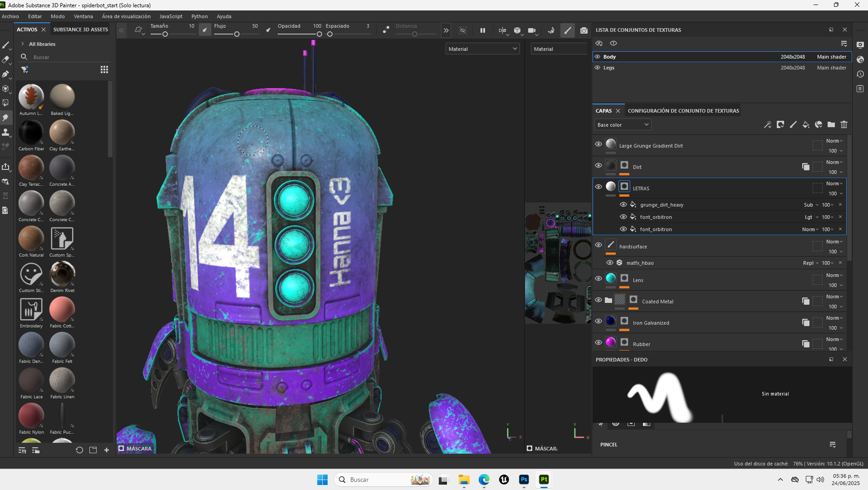Open the right viewport Material dropdown
The height and width of the screenshot is (490, 868).
[559, 49]
